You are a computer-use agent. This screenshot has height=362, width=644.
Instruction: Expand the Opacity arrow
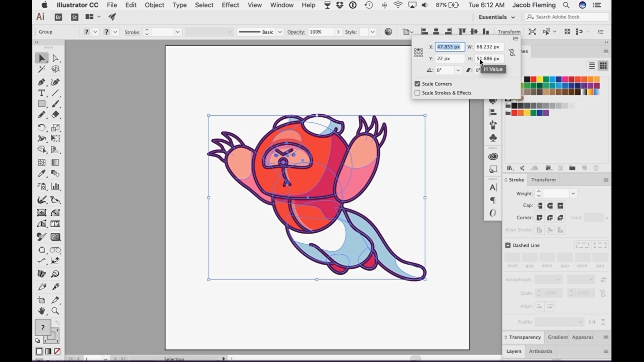(x=338, y=32)
